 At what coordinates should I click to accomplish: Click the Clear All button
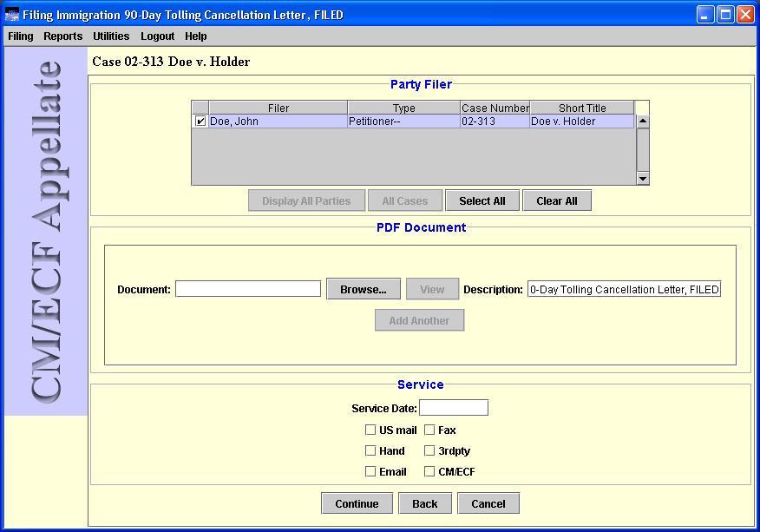(x=557, y=200)
